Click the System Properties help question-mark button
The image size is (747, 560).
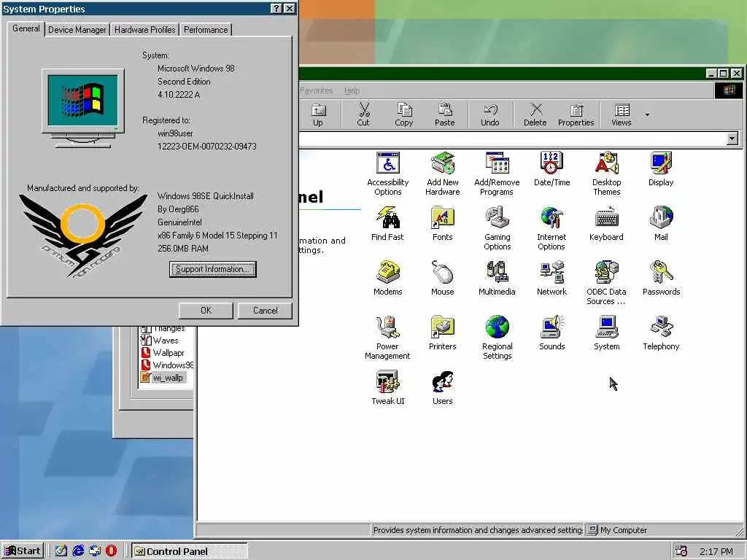pos(276,9)
